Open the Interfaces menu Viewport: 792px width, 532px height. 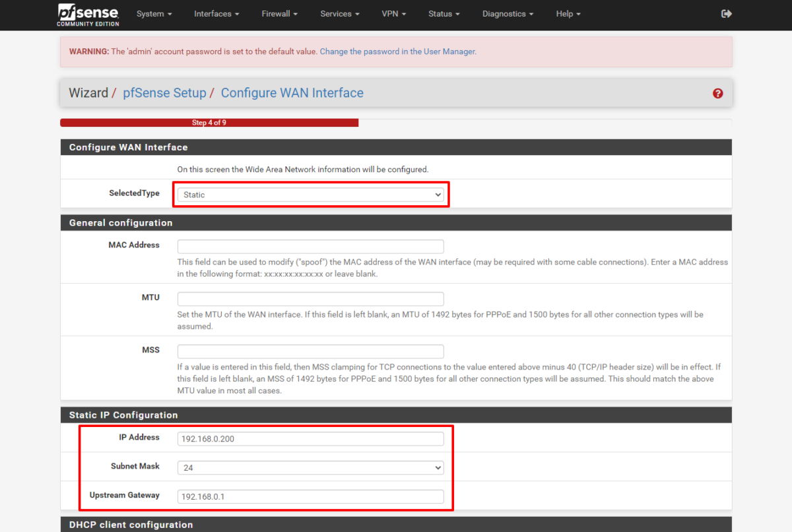(x=216, y=14)
